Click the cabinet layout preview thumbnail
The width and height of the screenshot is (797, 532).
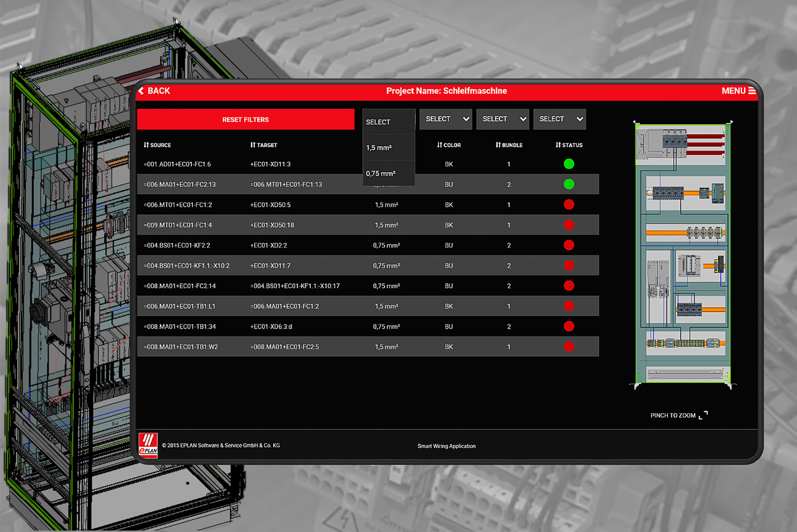(x=683, y=254)
